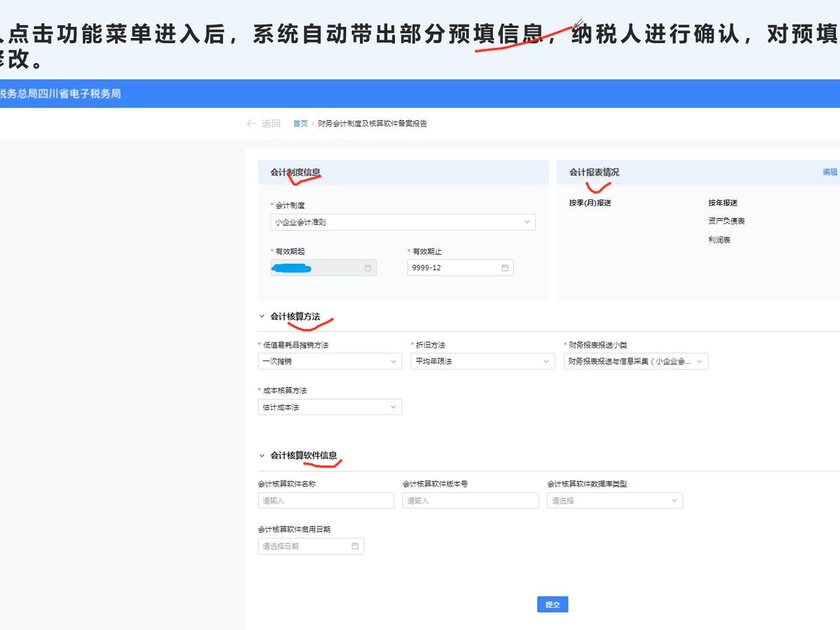The height and width of the screenshot is (630, 840).
Task: Click 利润表 text
Action: [719, 240]
